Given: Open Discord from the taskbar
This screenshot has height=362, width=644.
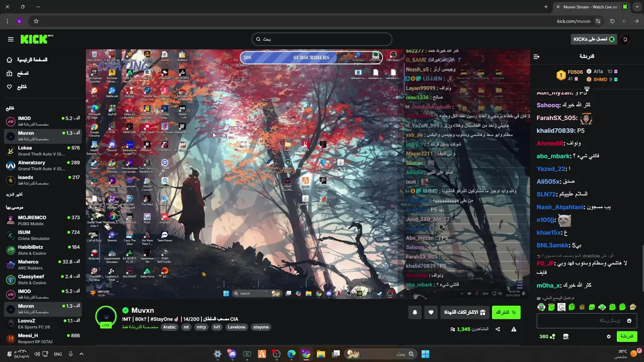Looking at the screenshot, I should click(x=232, y=354).
